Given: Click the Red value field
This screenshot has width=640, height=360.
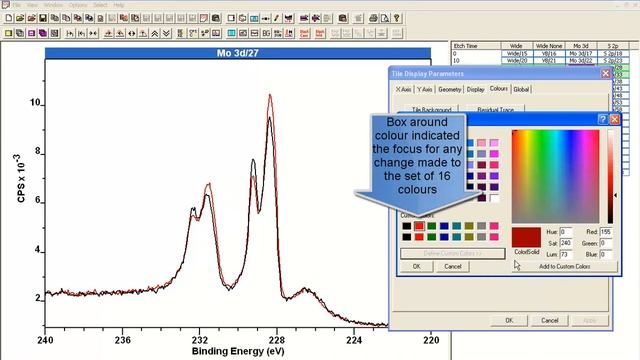Looking at the screenshot, I should (606, 232).
